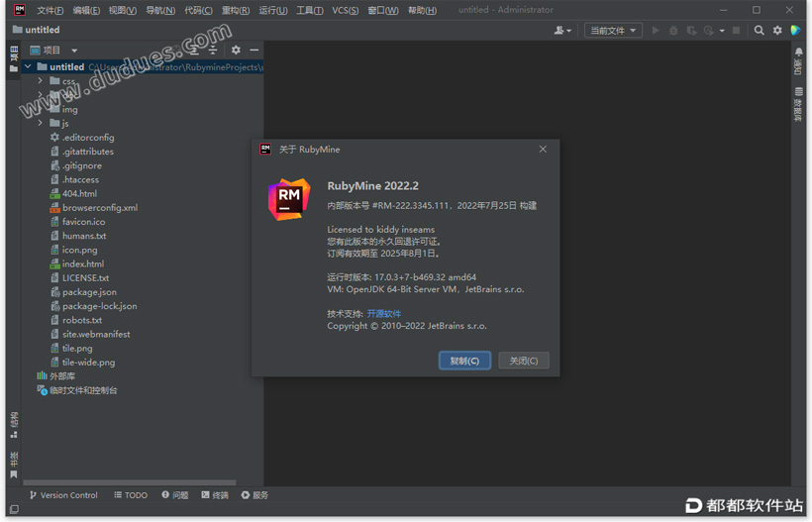Close the About RubyMine dialog with X
Screen dimensions: 812x522
tap(543, 150)
